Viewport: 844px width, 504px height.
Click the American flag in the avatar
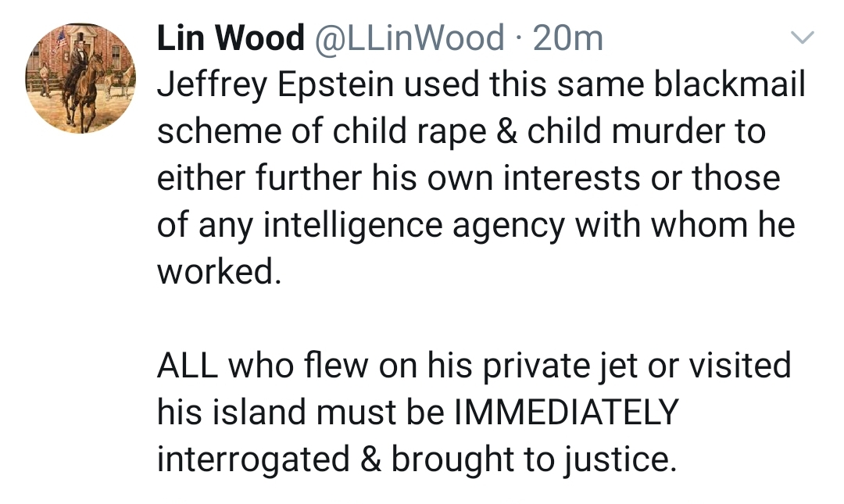pyautogui.click(x=62, y=39)
